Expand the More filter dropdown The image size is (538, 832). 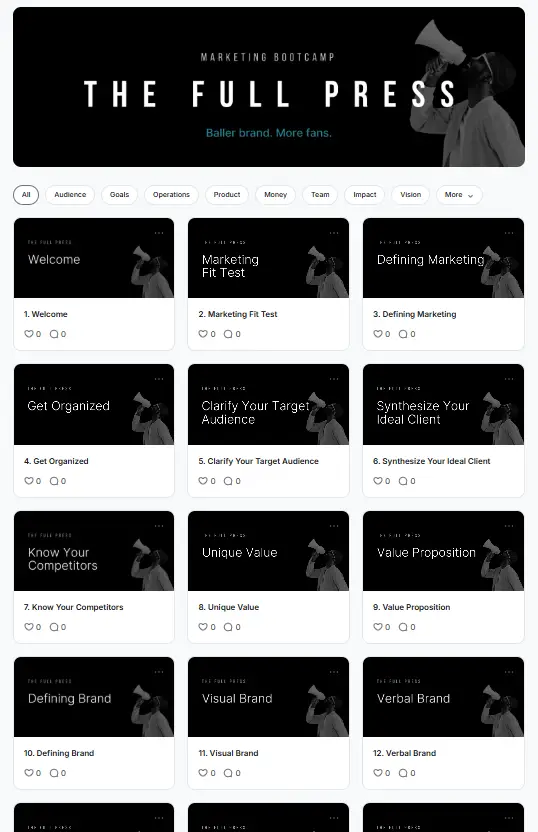tap(459, 195)
